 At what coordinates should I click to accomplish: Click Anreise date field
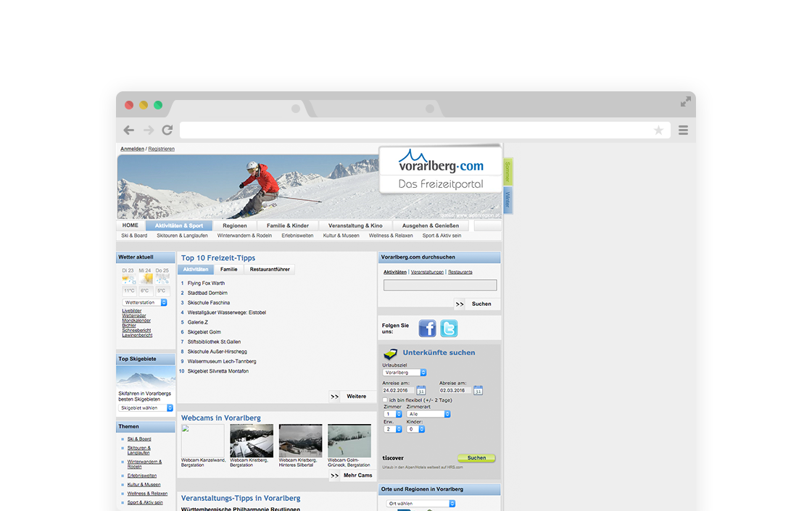point(398,391)
